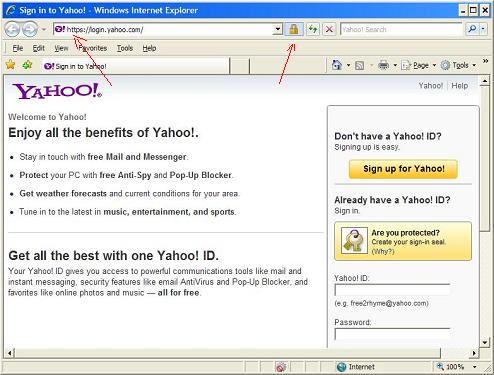The width and height of the screenshot is (494, 375).
Task: Click the Yahoo favicon in the address bar
Action: coord(60,29)
